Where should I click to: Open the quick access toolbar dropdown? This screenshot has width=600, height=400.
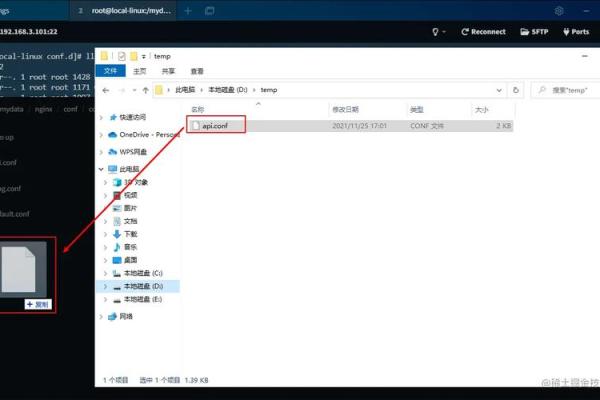pyautogui.click(x=143, y=57)
